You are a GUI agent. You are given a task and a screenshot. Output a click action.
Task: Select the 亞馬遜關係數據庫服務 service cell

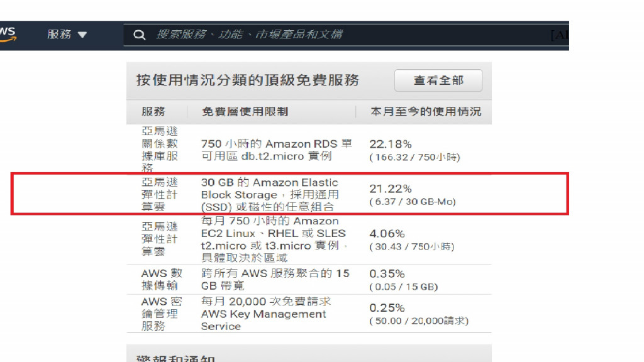click(159, 150)
